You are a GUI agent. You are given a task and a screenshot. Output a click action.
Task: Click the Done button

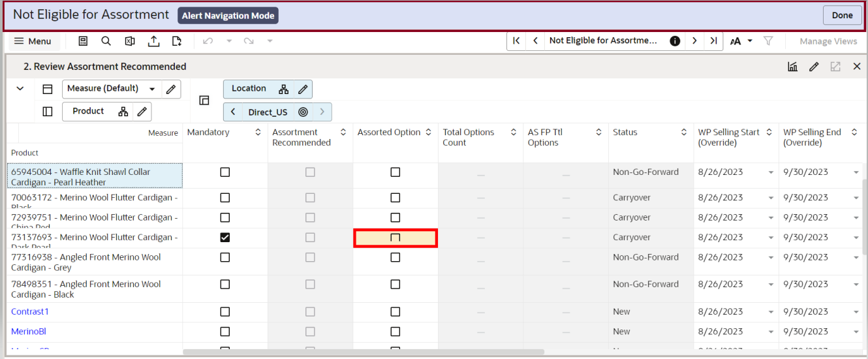(x=842, y=16)
